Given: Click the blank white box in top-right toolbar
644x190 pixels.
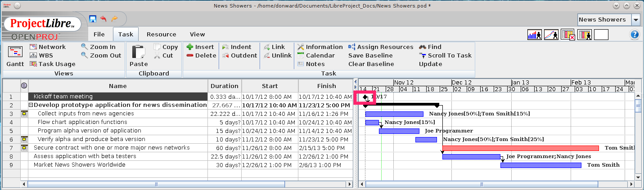Looking at the screenshot, I should click(601, 35).
